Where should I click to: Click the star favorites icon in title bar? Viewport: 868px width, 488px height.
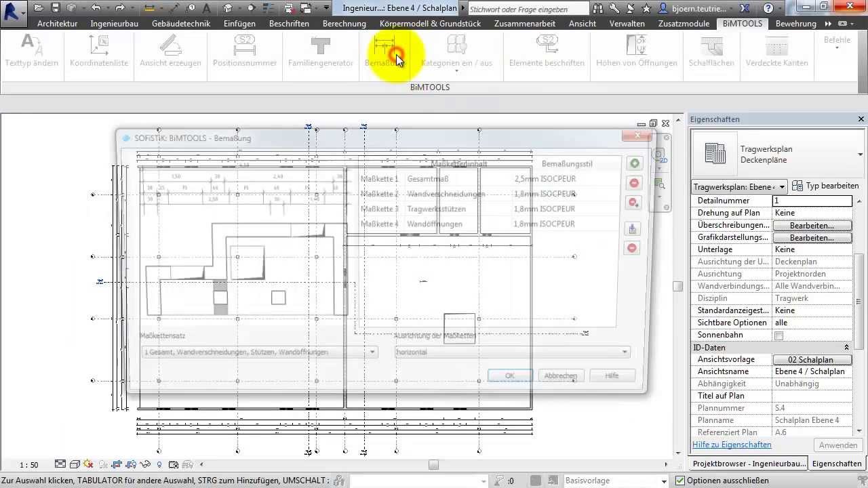click(646, 9)
